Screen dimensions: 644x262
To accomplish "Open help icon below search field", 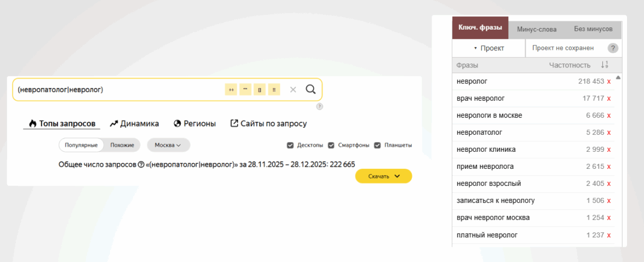I will coord(320,106).
